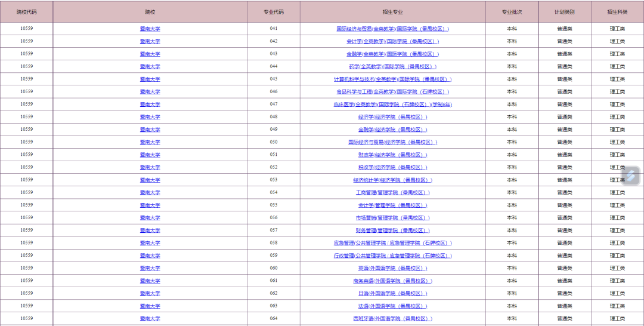Click 本科 batch cell in row 043

[x=512, y=54]
